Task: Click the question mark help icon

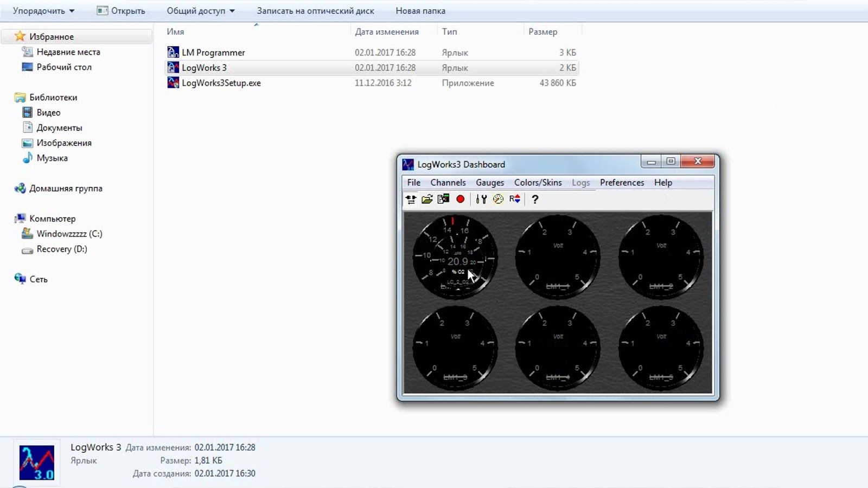Action: point(535,199)
